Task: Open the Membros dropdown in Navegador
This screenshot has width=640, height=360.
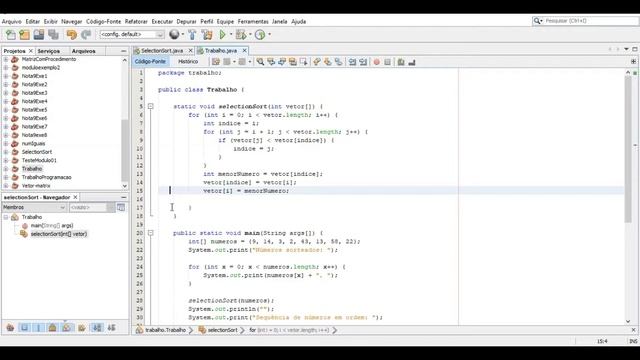Action: click(34, 207)
